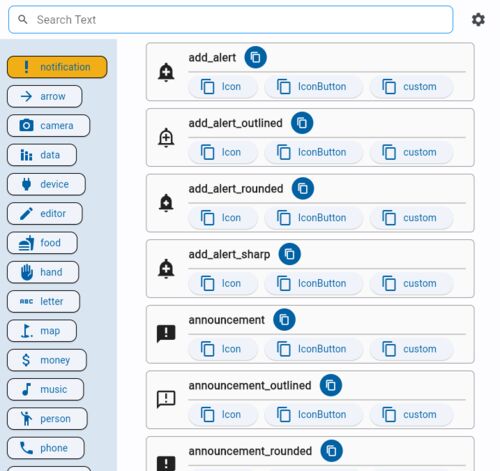Select the editor category
This screenshot has height=471, width=500.
click(45, 214)
